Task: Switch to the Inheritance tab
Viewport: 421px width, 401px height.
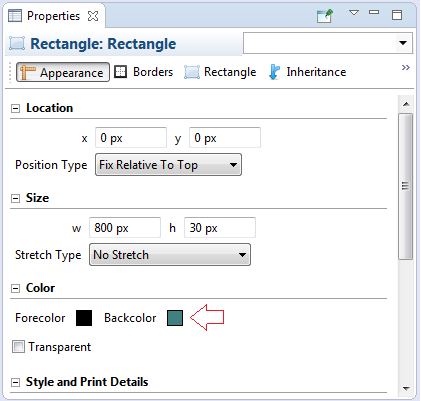Action: click(307, 72)
